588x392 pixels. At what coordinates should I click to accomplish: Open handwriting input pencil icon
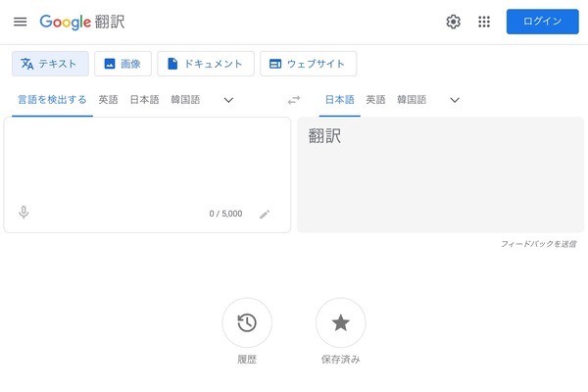pos(265,215)
